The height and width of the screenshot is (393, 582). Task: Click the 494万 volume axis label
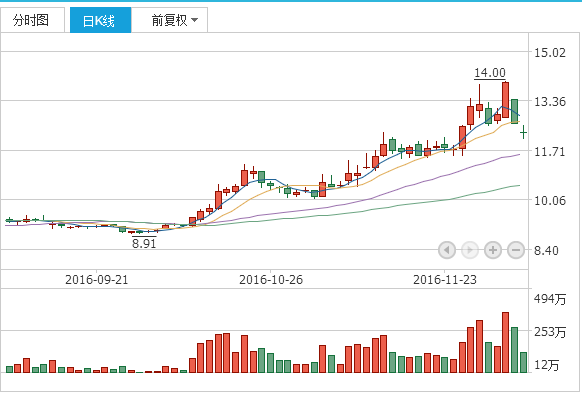pos(550,299)
